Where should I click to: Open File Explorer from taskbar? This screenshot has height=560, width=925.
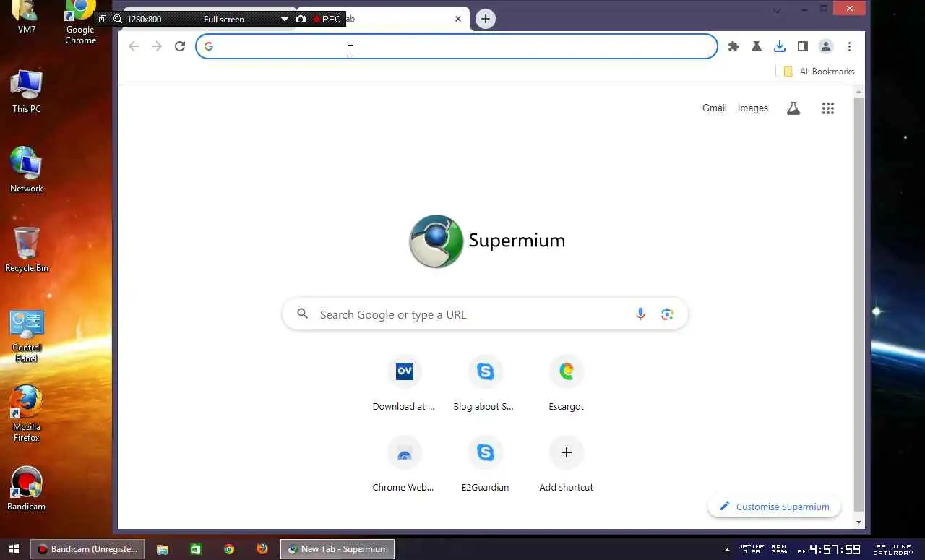163,549
